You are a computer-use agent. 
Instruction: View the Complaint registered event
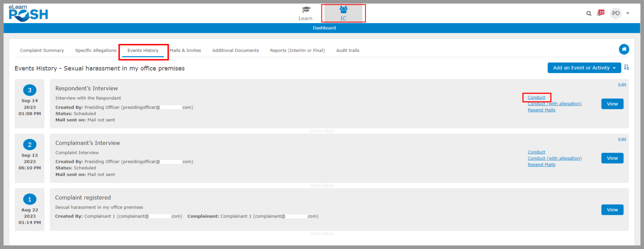612,210
